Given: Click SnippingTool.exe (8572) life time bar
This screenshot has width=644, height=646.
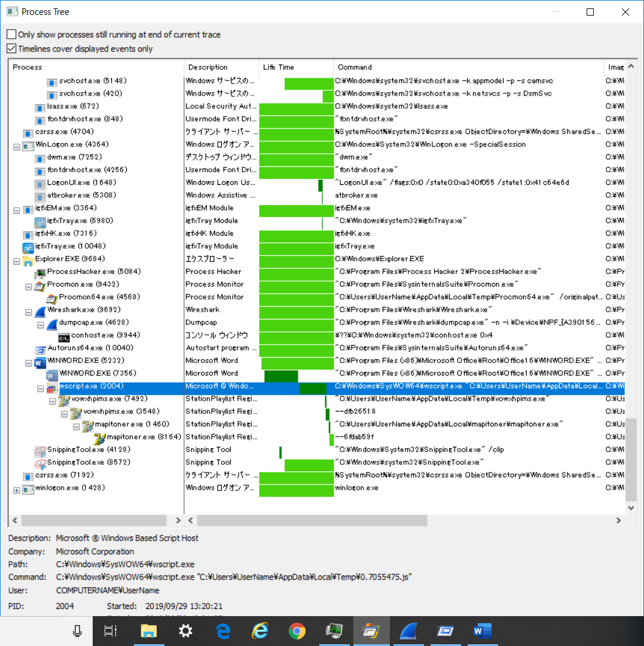Looking at the screenshot, I should (x=309, y=465).
